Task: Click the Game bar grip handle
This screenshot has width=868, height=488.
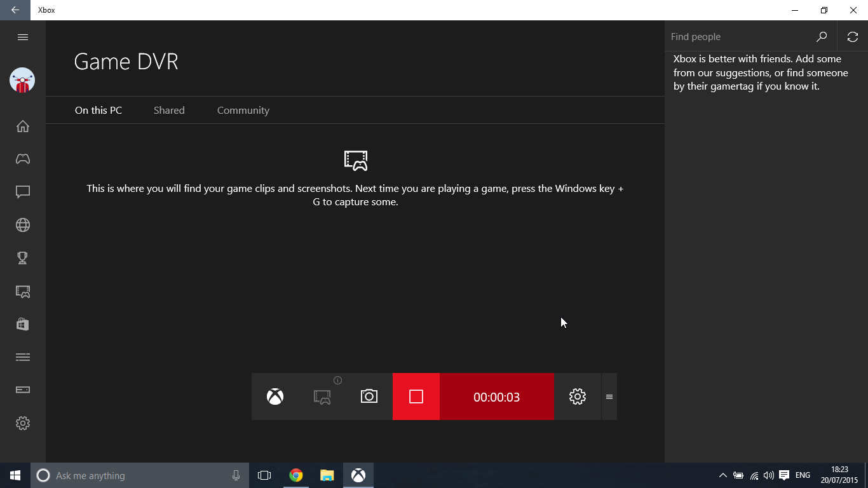Action: (609, 396)
